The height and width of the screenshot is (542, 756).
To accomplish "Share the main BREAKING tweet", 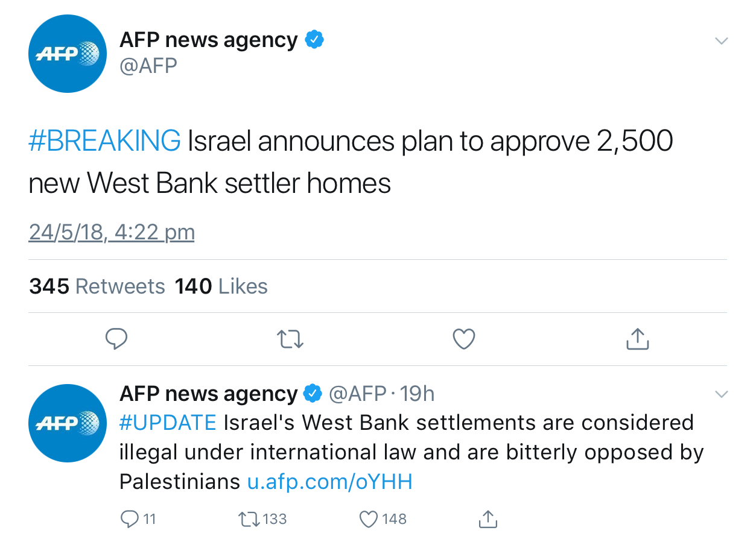I will tap(638, 339).
